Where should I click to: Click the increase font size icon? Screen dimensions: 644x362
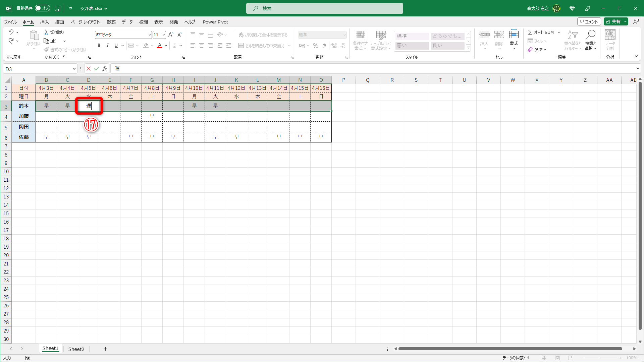(x=171, y=35)
